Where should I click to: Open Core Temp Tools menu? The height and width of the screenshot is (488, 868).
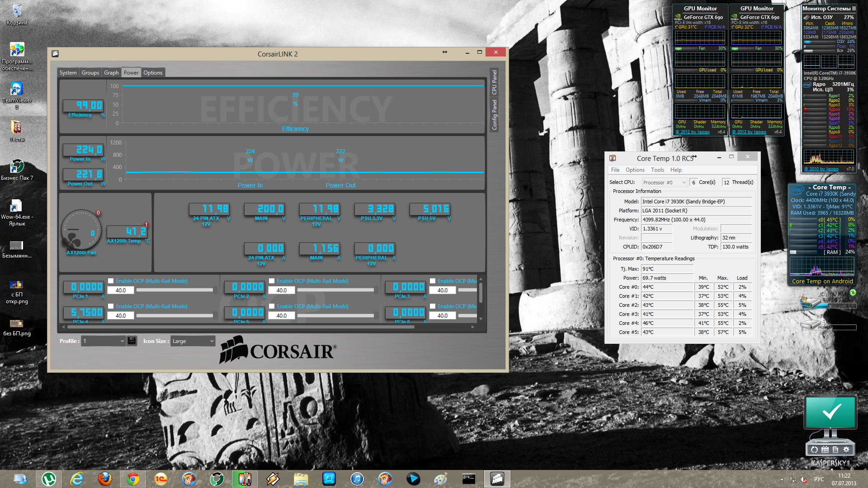tap(657, 170)
